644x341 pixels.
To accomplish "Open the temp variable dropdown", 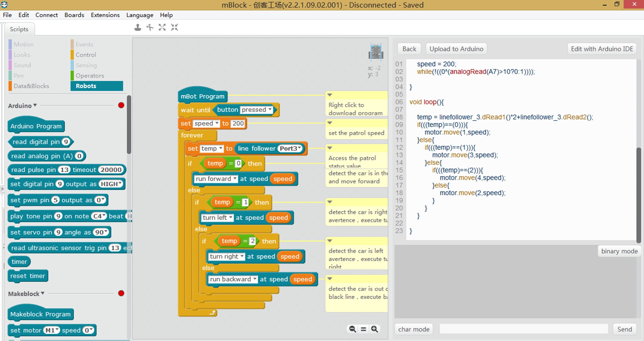I will (x=221, y=148).
